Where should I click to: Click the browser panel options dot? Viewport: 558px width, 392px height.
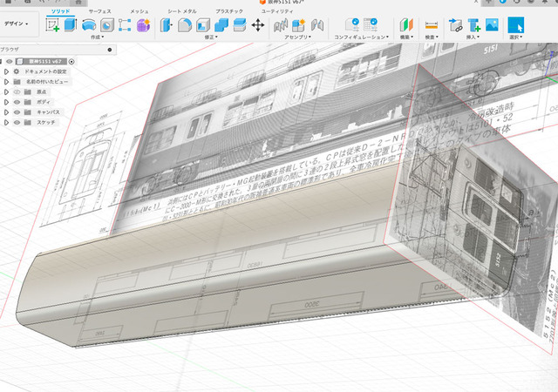pyautogui.click(x=110, y=50)
